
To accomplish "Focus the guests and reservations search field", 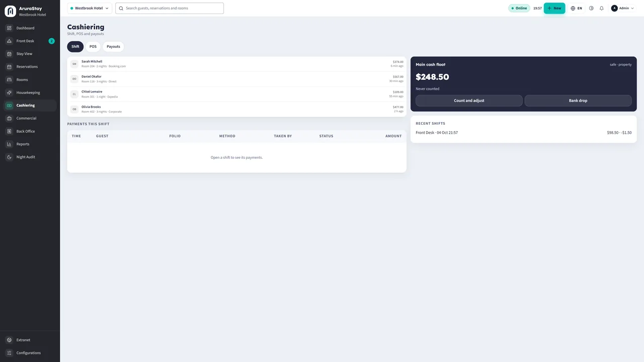I will (x=170, y=8).
